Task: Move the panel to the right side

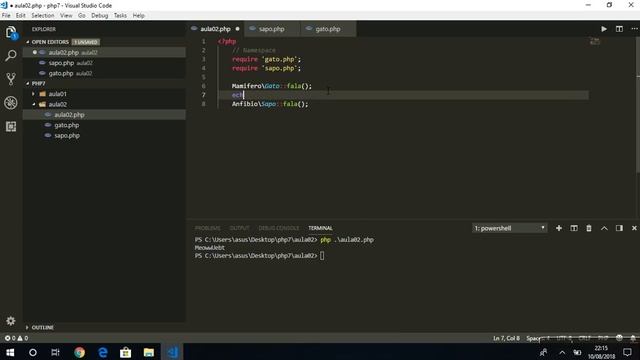Action: pyautogui.click(x=619, y=228)
